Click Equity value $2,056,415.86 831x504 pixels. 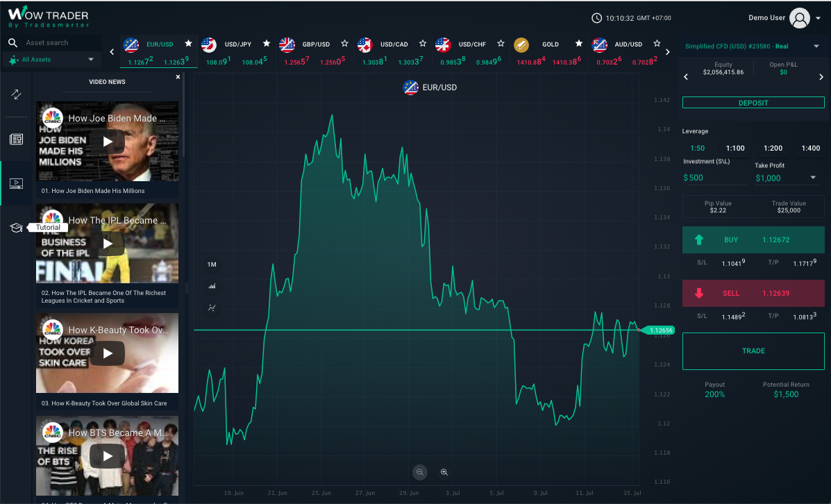[x=723, y=72]
